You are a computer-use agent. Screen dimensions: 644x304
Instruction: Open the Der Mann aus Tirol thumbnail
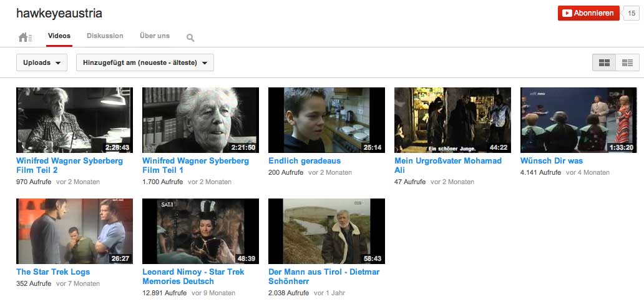click(x=326, y=231)
